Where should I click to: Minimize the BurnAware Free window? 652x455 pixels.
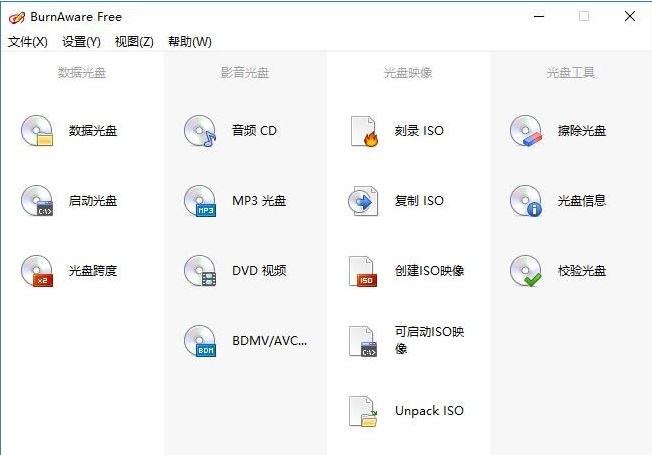(x=539, y=17)
